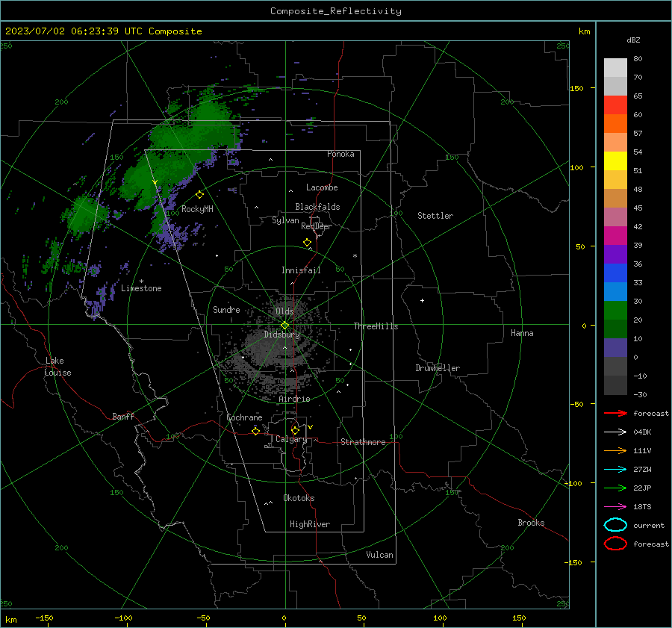Image resolution: width=672 pixels, height=628 pixels.
Task: Click the RedDeer city label
Action: (317, 226)
